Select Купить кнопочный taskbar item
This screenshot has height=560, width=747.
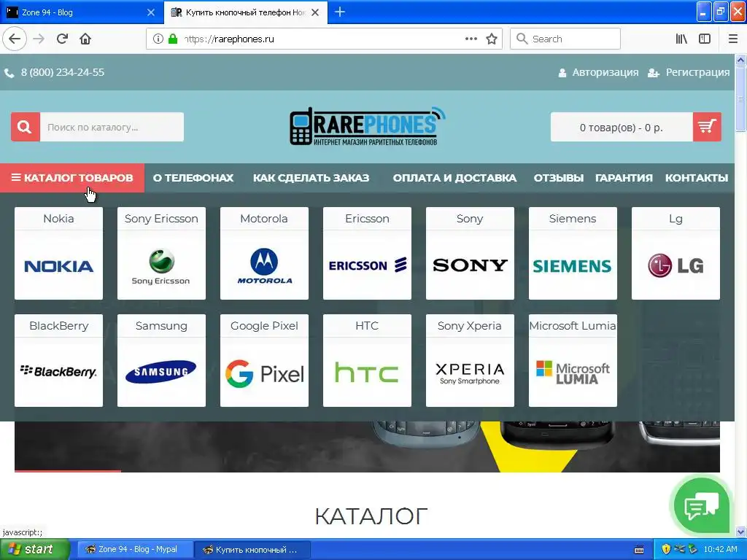252,550
